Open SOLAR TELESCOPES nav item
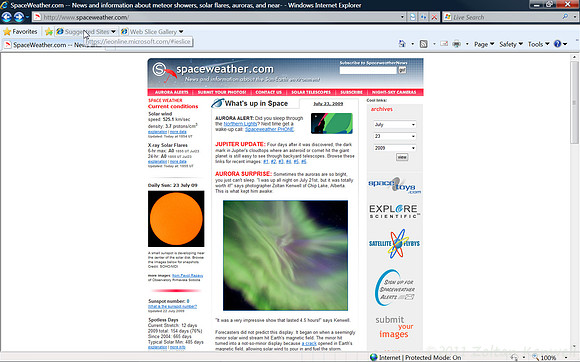Screen dimensions: 580x362 coord(311,92)
